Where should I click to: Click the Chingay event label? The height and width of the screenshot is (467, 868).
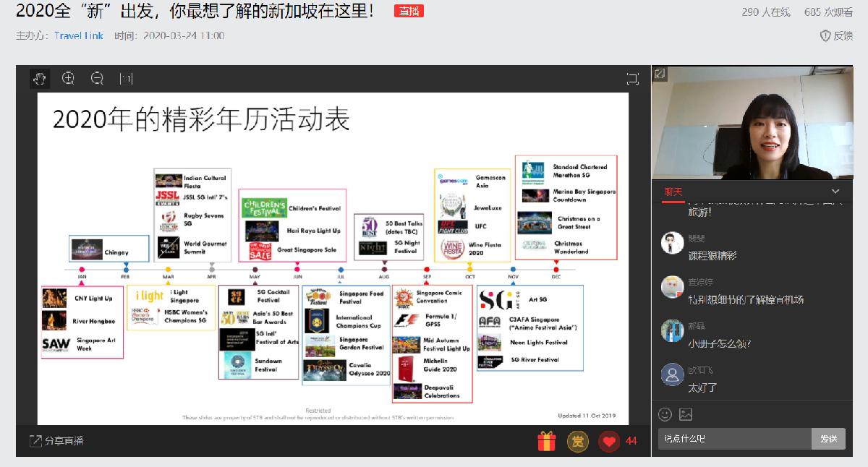coord(116,252)
